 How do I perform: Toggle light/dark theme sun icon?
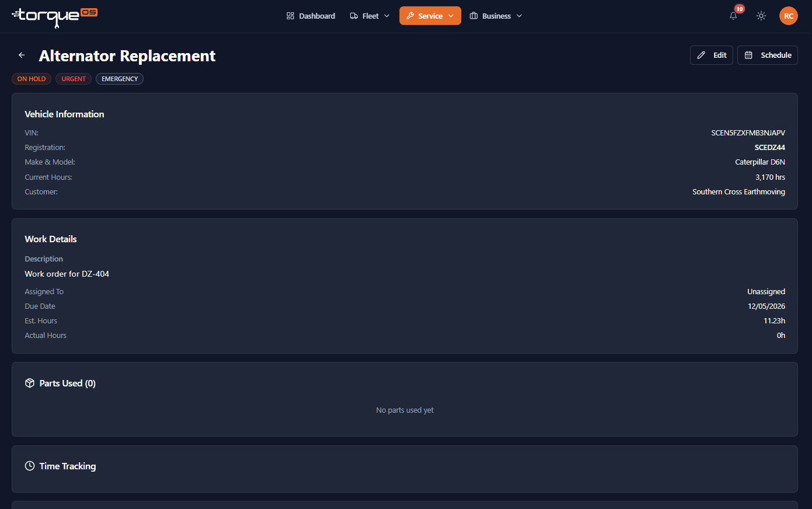coord(761,16)
